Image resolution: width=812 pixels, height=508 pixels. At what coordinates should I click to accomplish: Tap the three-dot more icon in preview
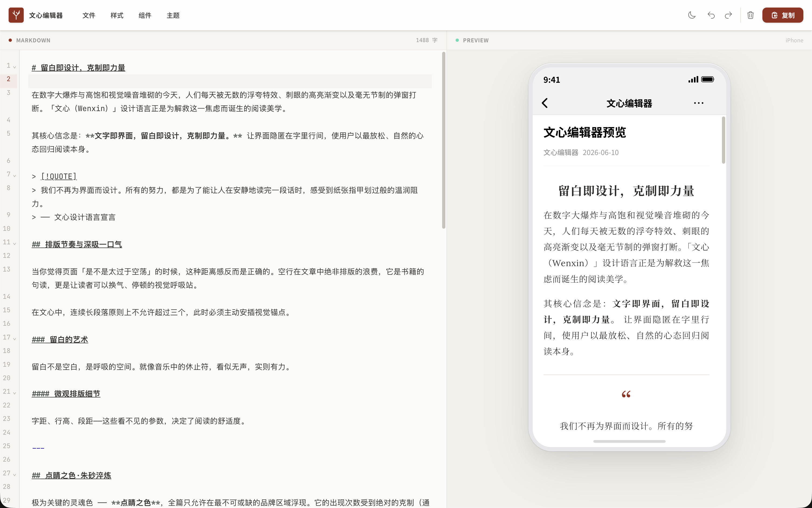699,103
